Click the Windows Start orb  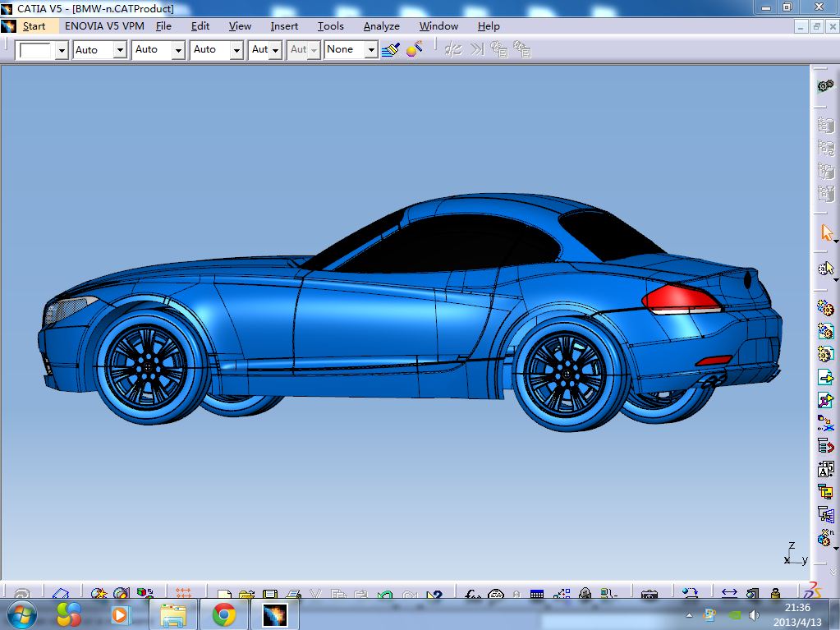[x=21, y=614]
